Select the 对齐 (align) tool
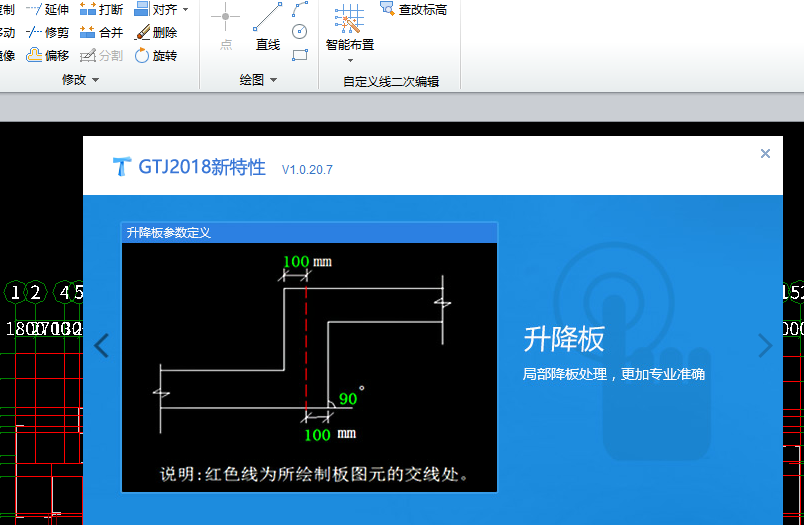804x525 pixels. (x=156, y=9)
